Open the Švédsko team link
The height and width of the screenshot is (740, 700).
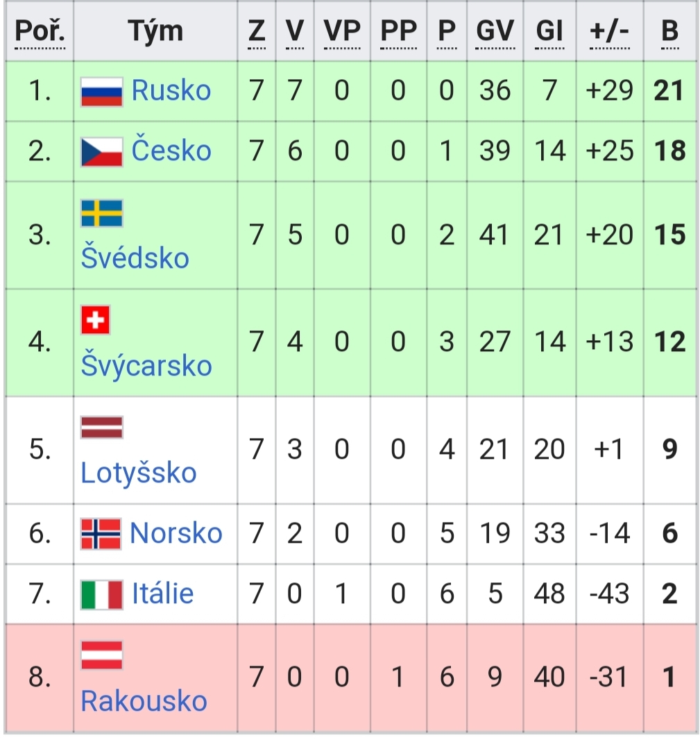135,258
